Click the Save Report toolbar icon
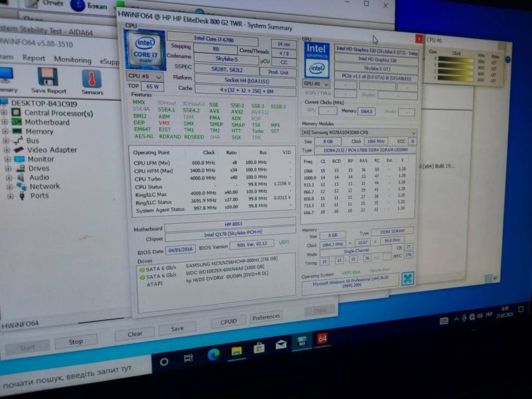532x399 pixels. coord(48,77)
